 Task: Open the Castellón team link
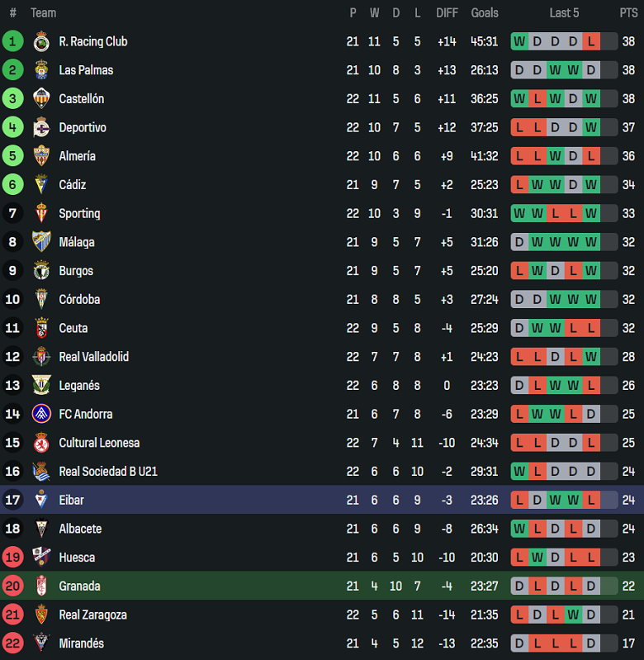click(81, 99)
